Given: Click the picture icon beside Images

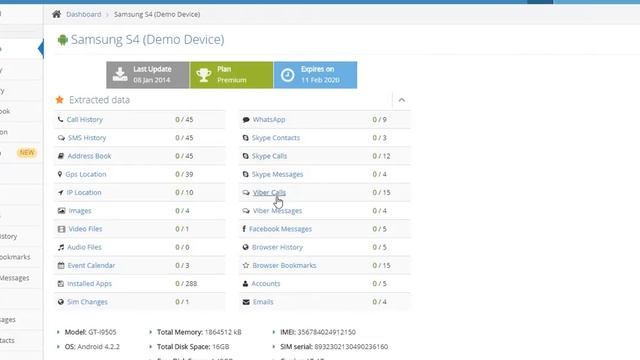Looking at the screenshot, I should point(61,211).
